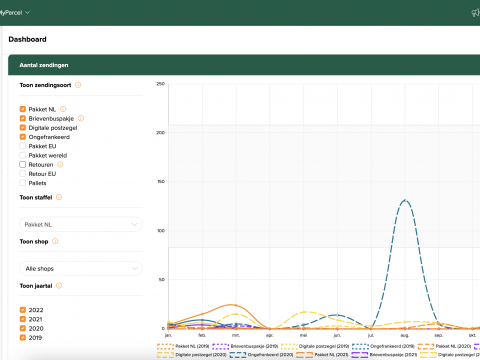480x360 pixels.
Task: Click info icon next to Toon jaartal
Action: click(59, 286)
